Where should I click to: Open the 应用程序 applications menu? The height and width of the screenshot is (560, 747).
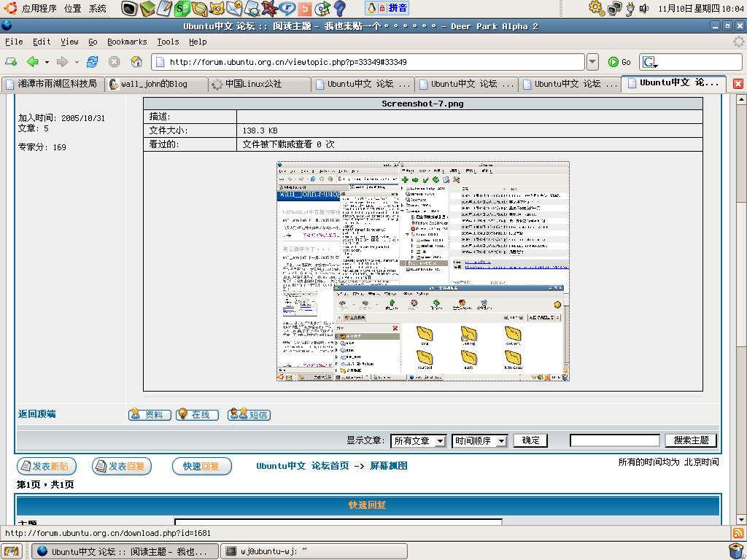coord(39,9)
